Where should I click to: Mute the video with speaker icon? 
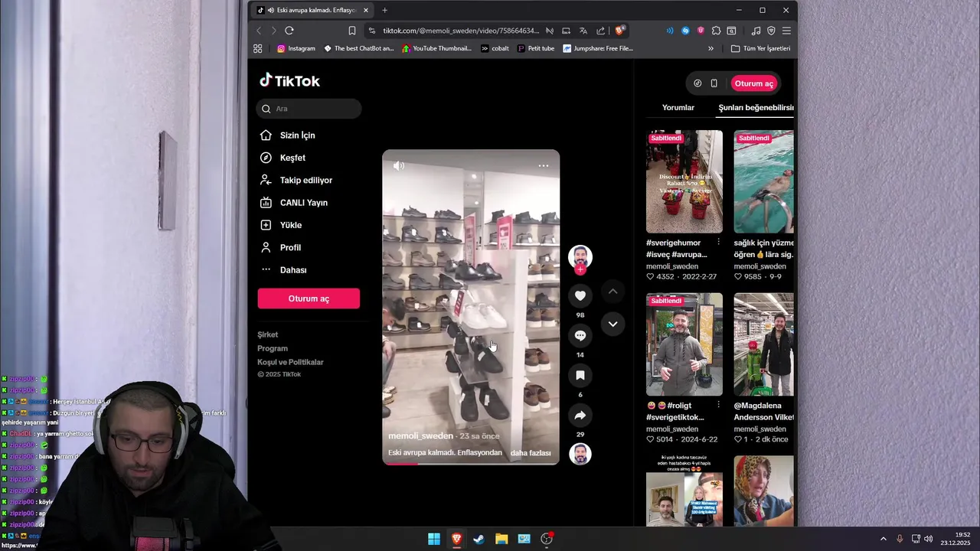pyautogui.click(x=399, y=165)
